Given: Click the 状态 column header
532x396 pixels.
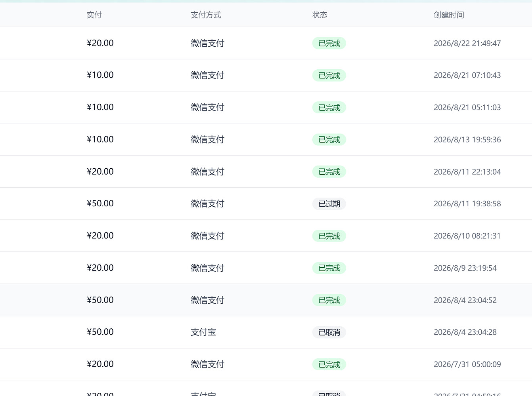Looking at the screenshot, I should tap(320, 15).
